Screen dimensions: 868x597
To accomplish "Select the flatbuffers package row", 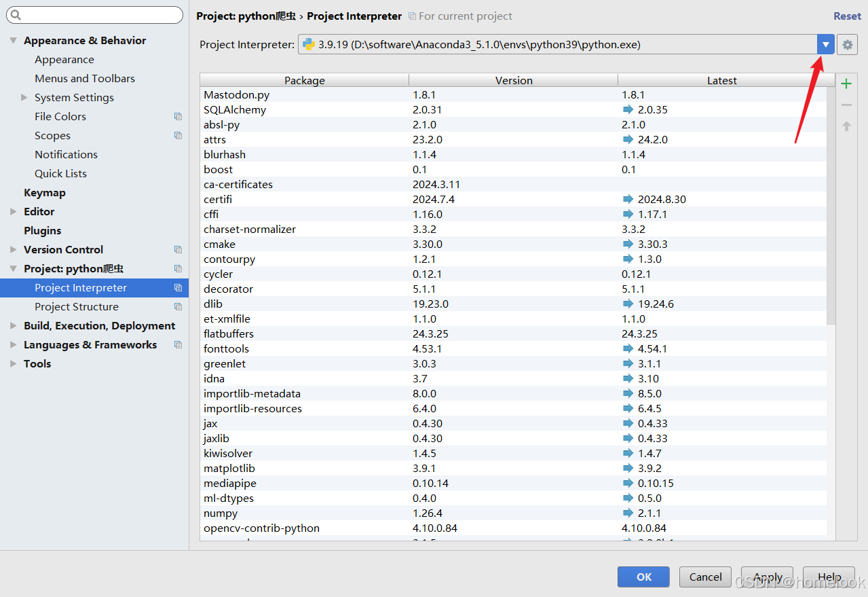I will tap(513, 334).
